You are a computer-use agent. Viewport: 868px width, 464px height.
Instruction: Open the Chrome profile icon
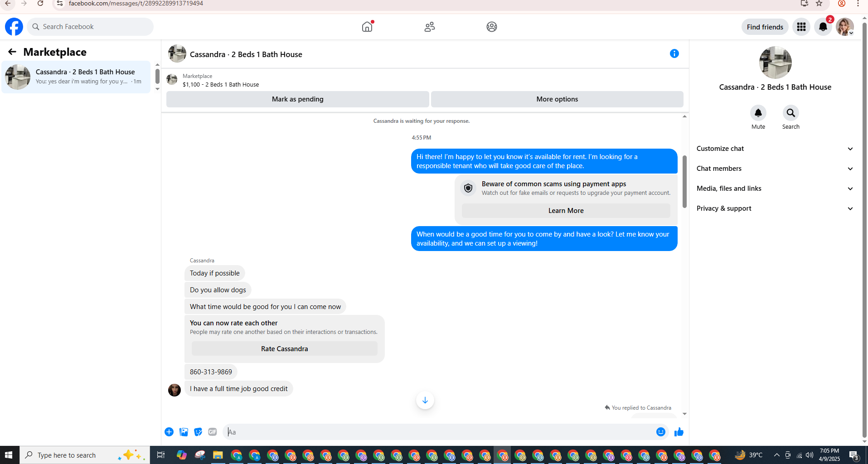pyautogui.click(x=842, y=3)
